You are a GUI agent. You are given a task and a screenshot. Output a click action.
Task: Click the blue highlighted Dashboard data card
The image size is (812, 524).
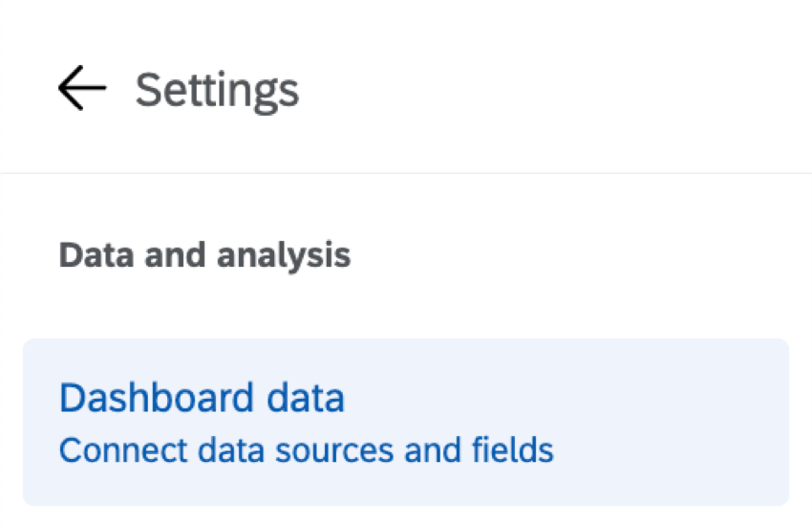405,422
